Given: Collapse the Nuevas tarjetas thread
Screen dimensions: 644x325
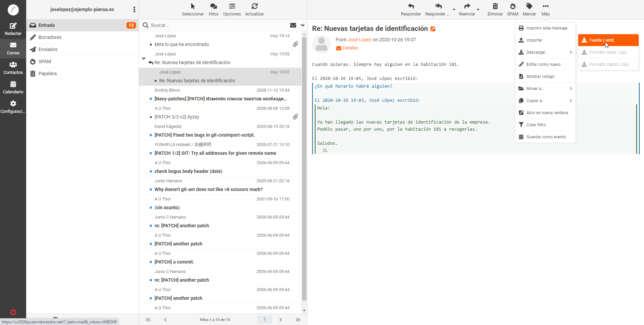Looking at the screenshot, I should click(144, 58).
